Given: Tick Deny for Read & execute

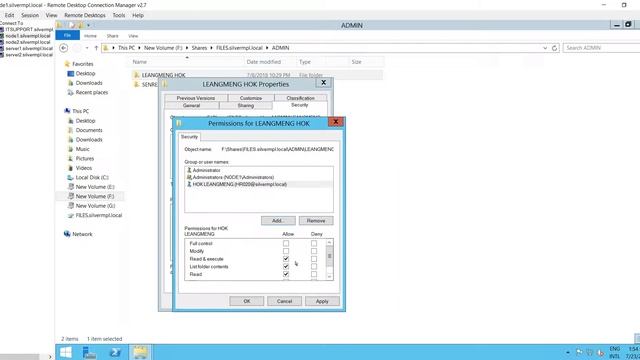Looking at the screenshot, I should 313,259.
